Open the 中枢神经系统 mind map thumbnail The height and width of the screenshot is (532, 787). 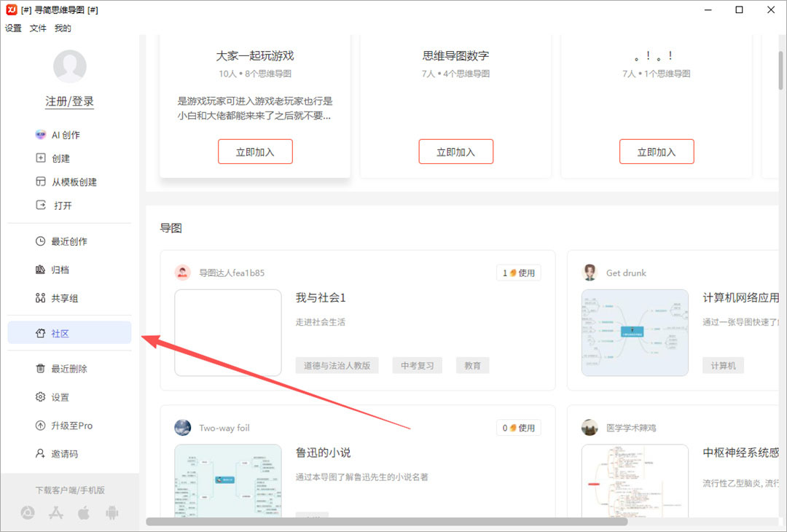pos(635,481)
